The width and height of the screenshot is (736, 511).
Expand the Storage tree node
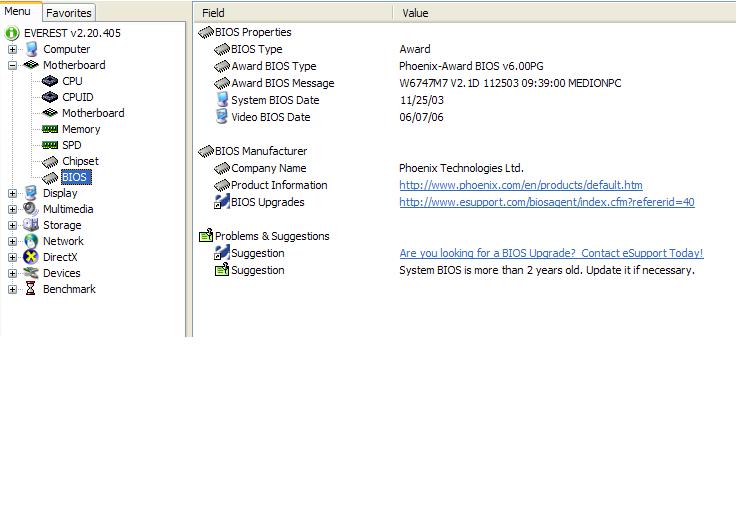[x=12, y=225]
